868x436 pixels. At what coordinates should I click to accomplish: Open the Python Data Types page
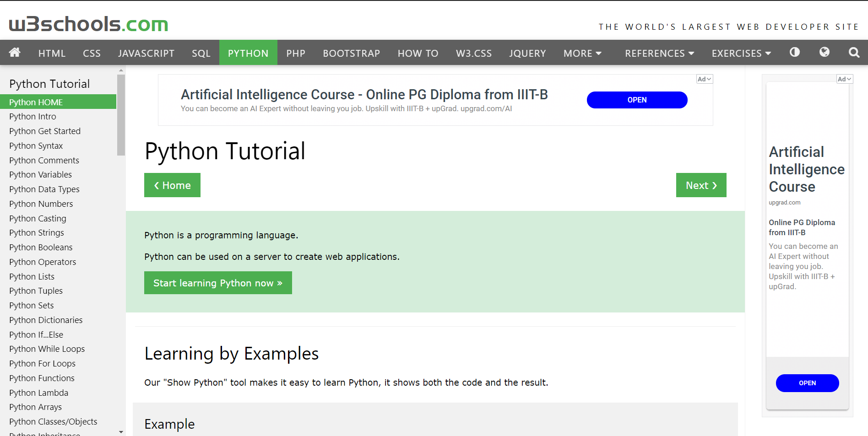44,189
